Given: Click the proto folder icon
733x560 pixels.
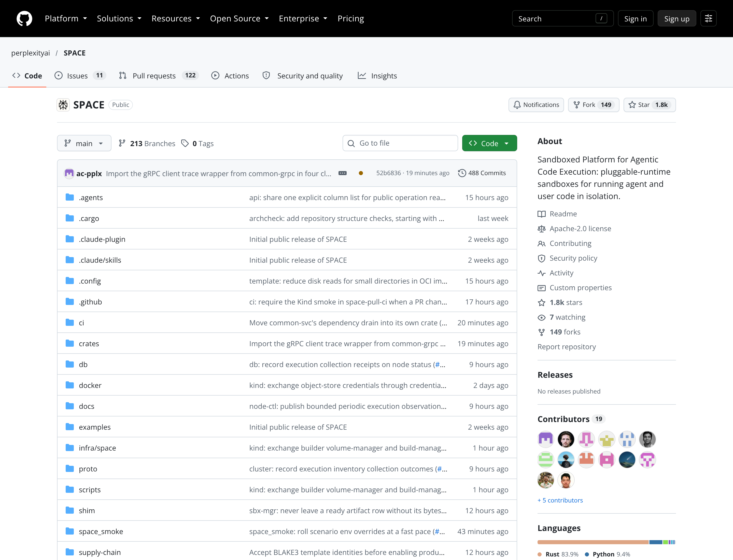Looking at the screenshot, I should tap(70, 469).
